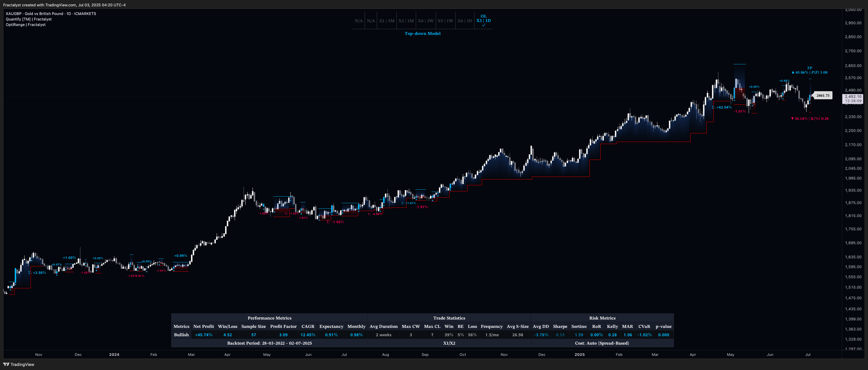Click the Performance Metrics table header

(x=269, y=318)
